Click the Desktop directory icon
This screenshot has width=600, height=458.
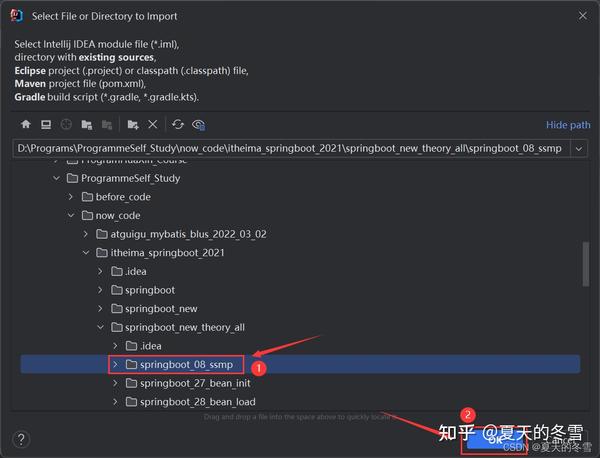[46, 124]
